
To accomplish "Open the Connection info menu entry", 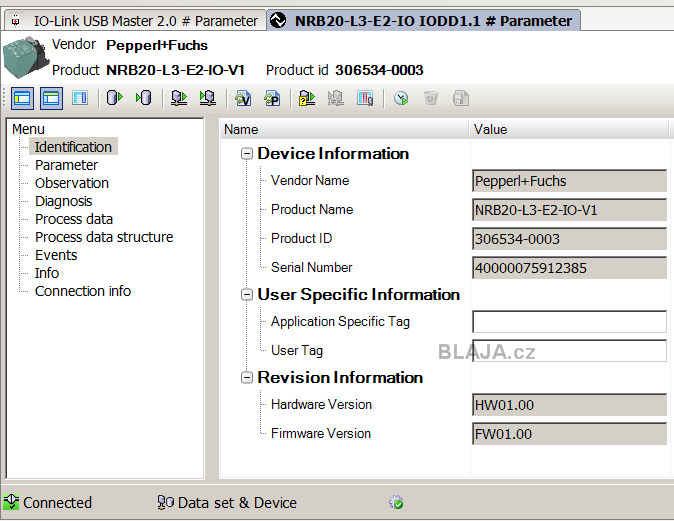I will (83, 291).
